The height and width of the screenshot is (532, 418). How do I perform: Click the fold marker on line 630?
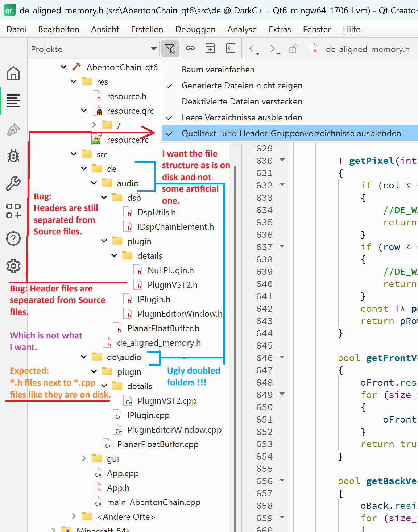[282, 160]
